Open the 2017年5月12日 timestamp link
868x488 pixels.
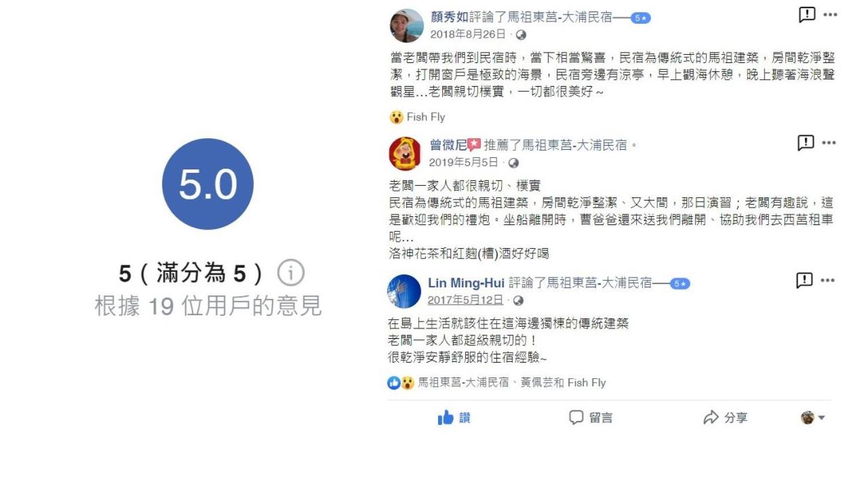465,300
